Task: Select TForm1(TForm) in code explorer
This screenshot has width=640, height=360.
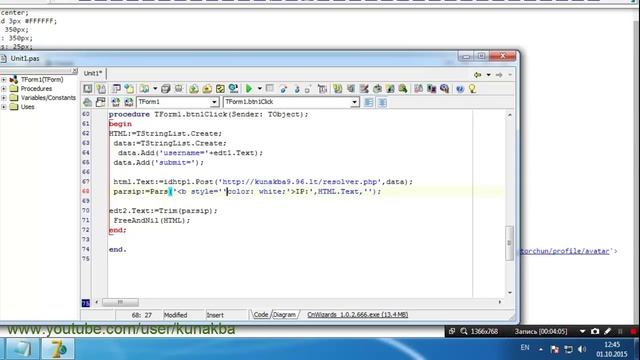Action: [x=42, y=80]
